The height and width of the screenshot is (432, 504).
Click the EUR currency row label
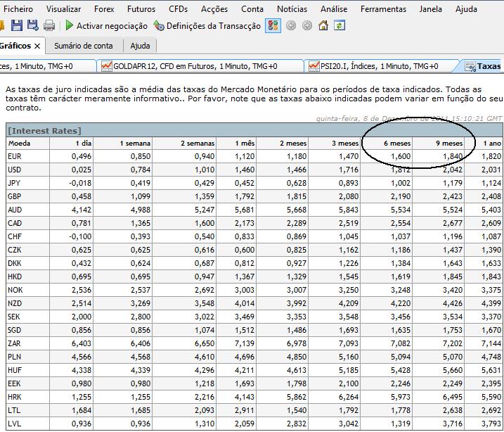pyautogui.click(x=15, y=156)
